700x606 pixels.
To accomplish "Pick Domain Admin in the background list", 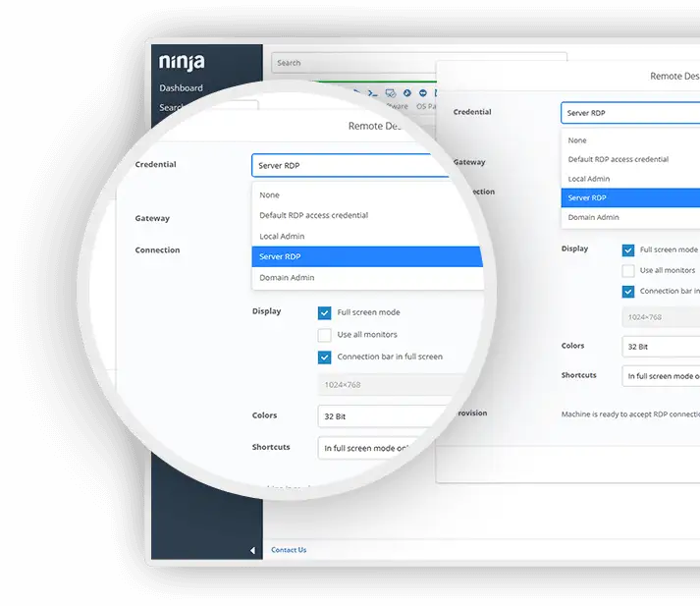I will click(630, 217).
